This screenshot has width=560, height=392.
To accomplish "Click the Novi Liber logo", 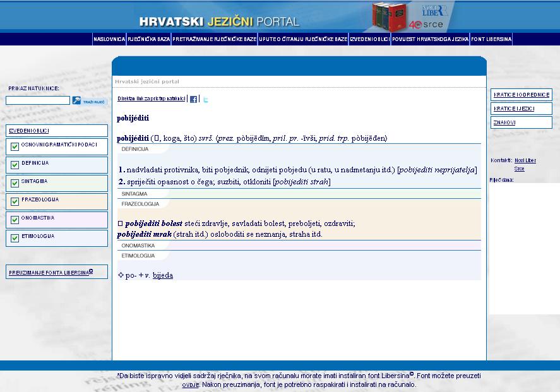I will point(434,11).
